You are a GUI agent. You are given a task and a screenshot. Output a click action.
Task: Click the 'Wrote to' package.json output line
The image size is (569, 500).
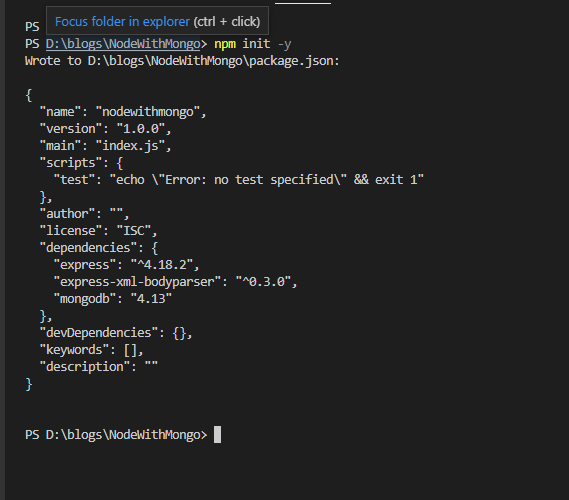182,61
